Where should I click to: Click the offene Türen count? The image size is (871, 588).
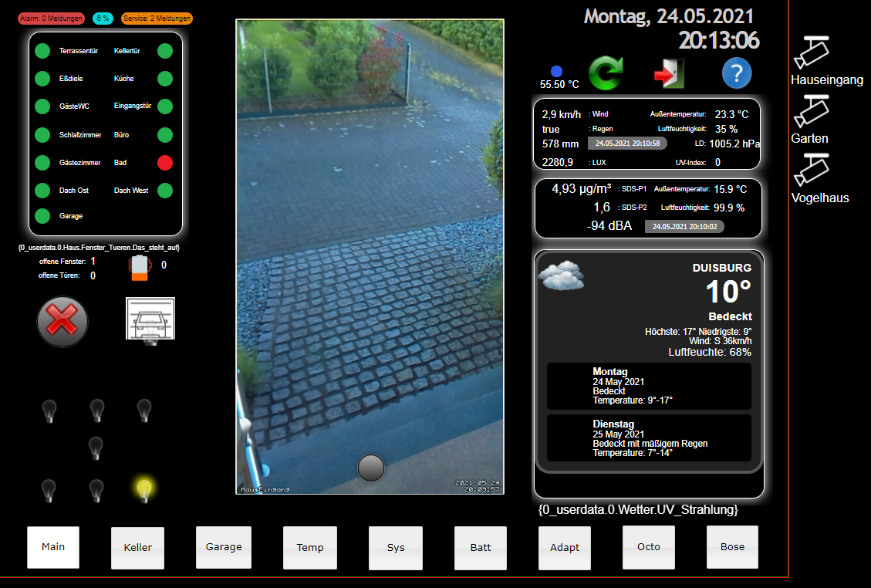[x=93, y=275]
